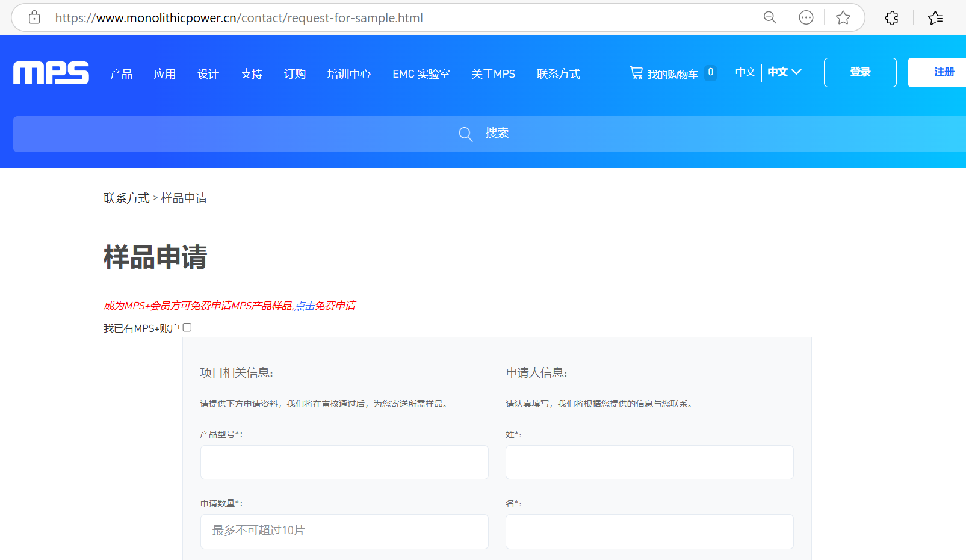Click 联系方式 in the breadcrumb
The width and height of the screenshot is (966, 560).
click(x=126, y=198)
